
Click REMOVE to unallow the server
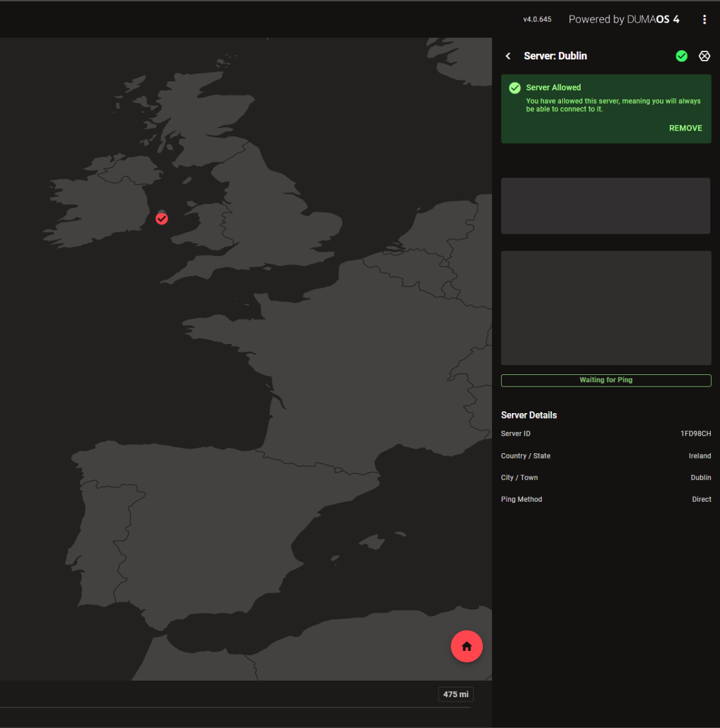click(685, 128)
